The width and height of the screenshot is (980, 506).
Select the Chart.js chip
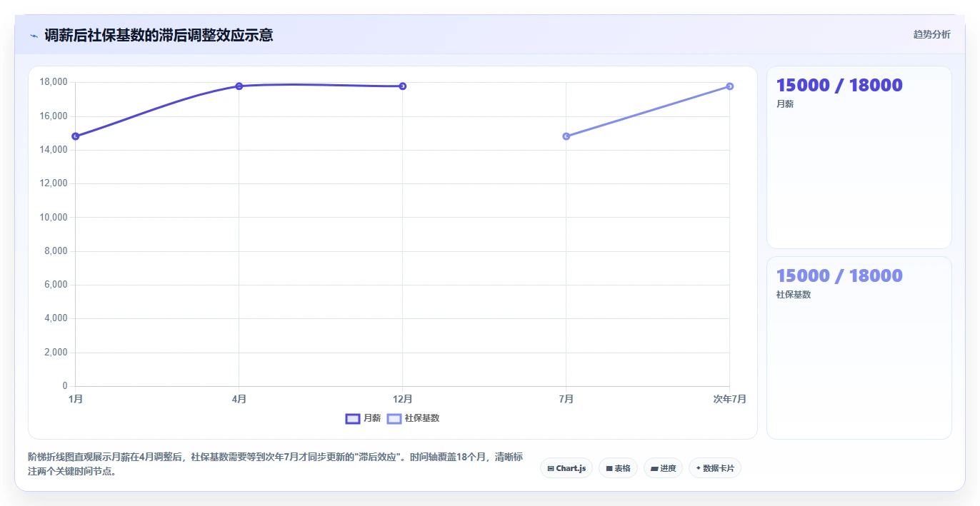pos(566,468)
